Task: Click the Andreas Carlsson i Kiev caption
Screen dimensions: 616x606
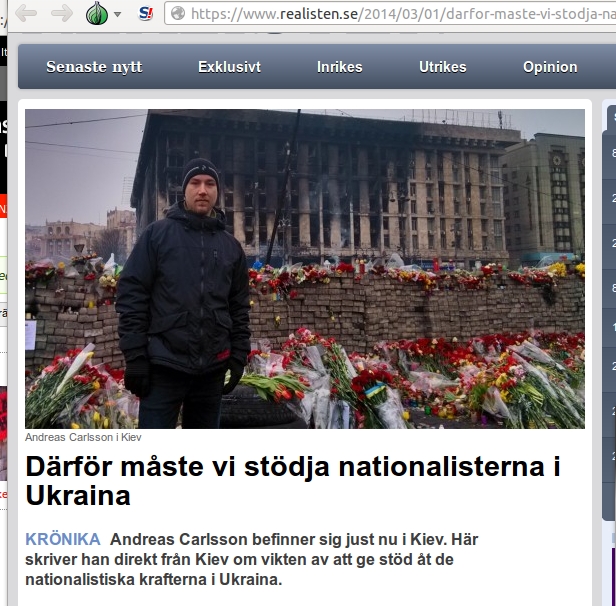Action: (84, 437)
